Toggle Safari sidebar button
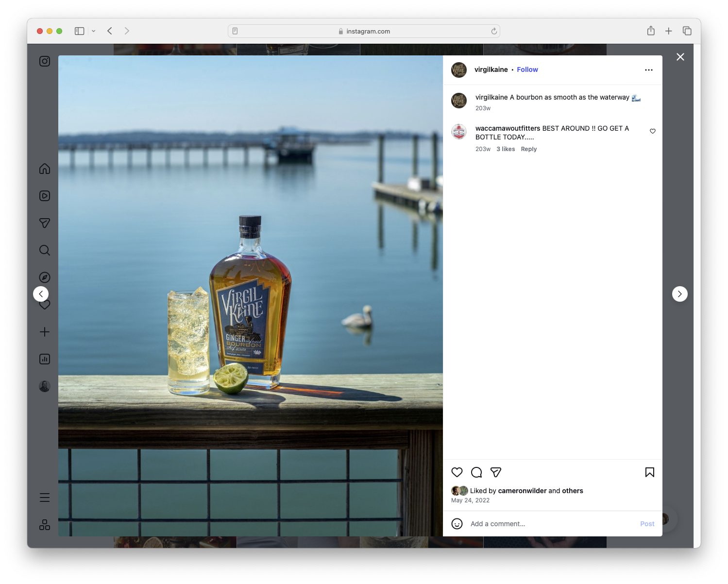 pyautogui.click(x=80, y=31)
